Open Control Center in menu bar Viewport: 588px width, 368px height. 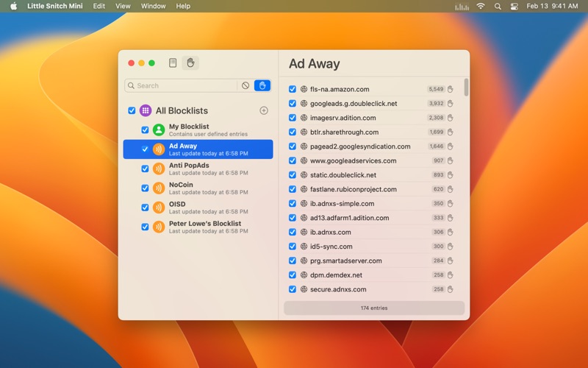coord(514,7)
